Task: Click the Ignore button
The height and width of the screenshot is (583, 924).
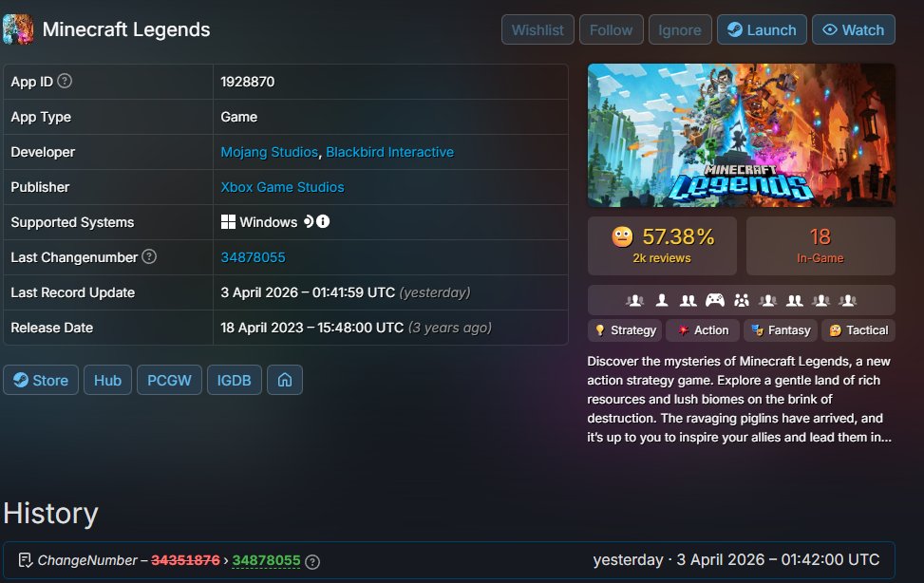Action: [x=680, y=29]
